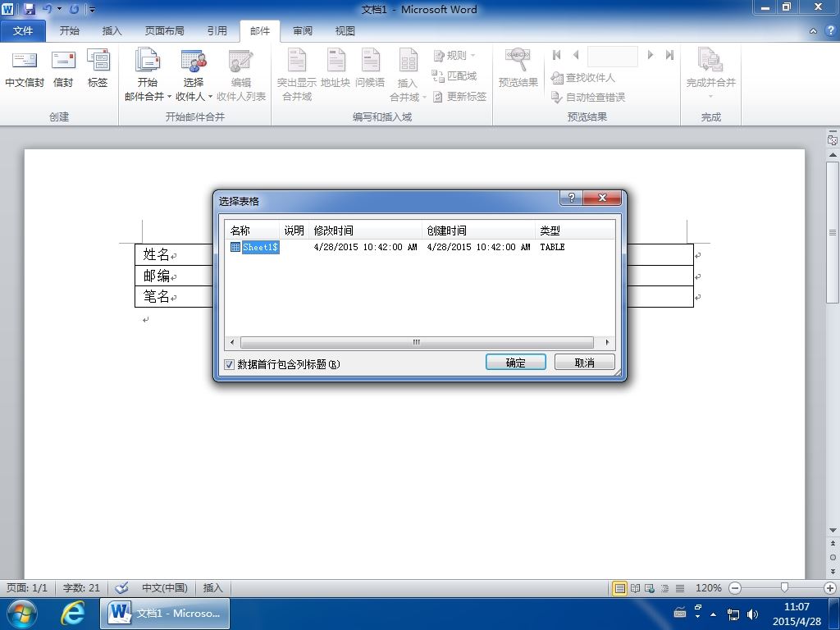The image size is (840, 630).
Task: Click the Word Help icon
Action: pos(830,31)
